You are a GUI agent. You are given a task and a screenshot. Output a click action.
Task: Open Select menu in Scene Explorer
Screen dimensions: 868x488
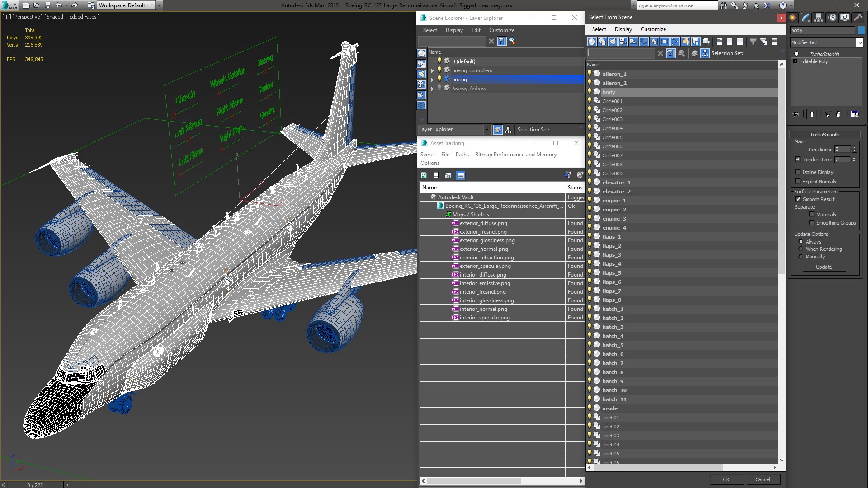point(430,30)
